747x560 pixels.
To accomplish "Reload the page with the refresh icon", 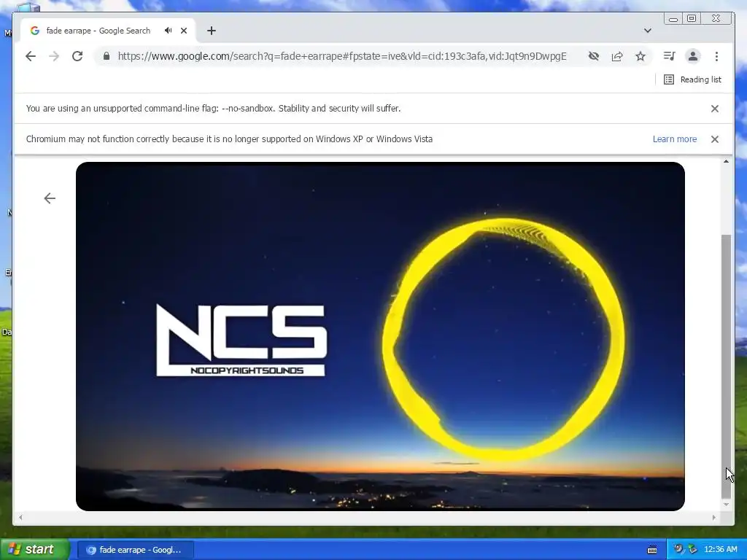I will (77, 56).
